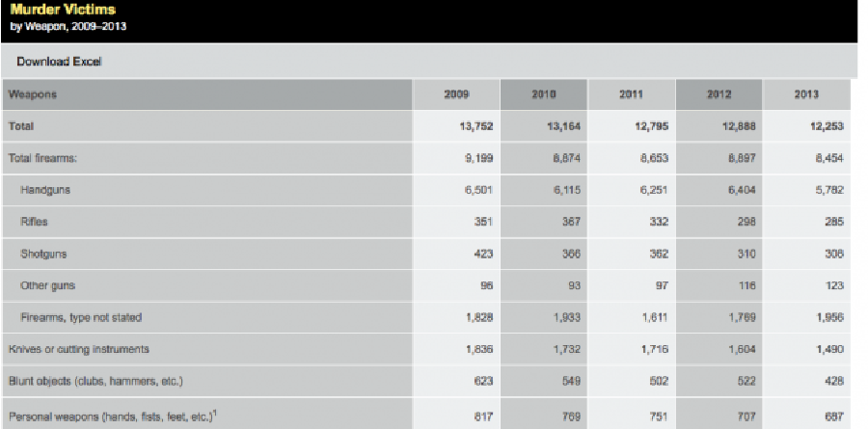Click the Knives or cutting instruments label
This screenshot has width=868, height=429.
point(78,348)
